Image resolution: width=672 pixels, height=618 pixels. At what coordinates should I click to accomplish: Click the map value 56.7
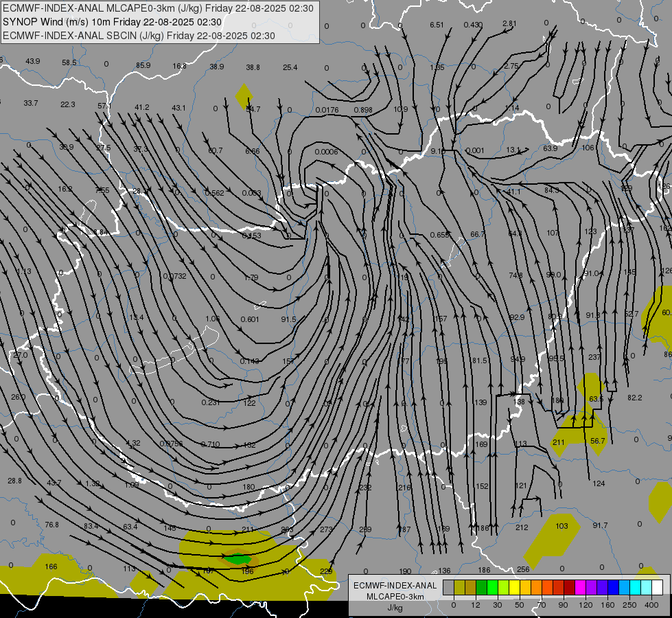597,441
